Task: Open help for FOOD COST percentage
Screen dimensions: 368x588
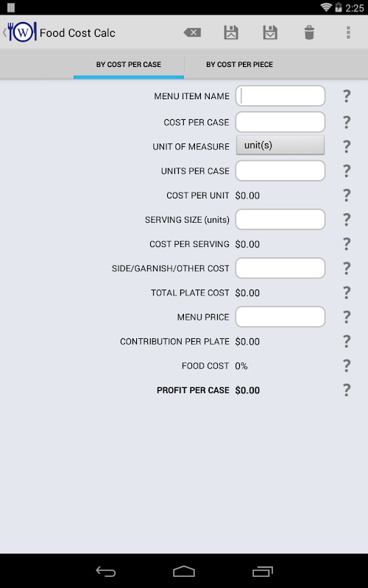Action: [x=347, y=365]
